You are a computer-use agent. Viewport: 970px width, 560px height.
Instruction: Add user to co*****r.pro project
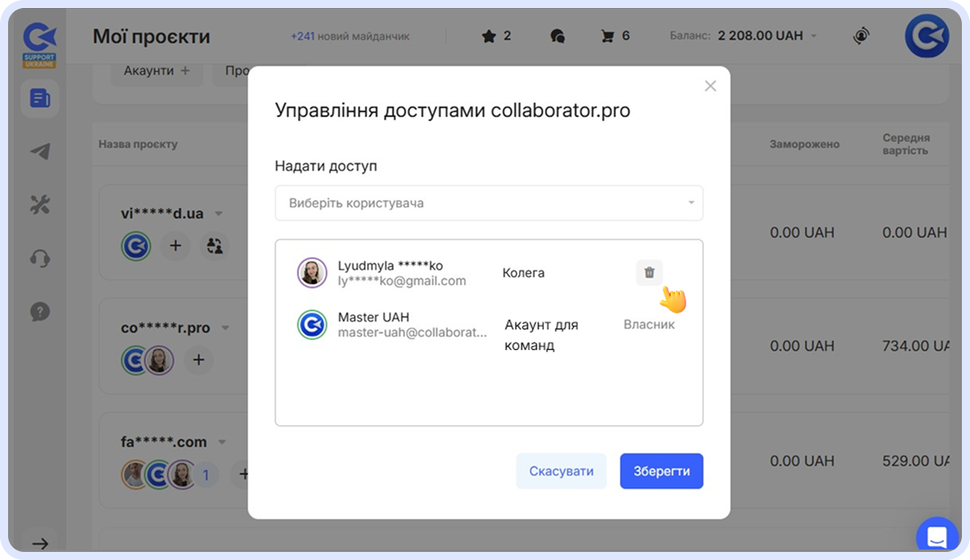(x=199, y=360)
